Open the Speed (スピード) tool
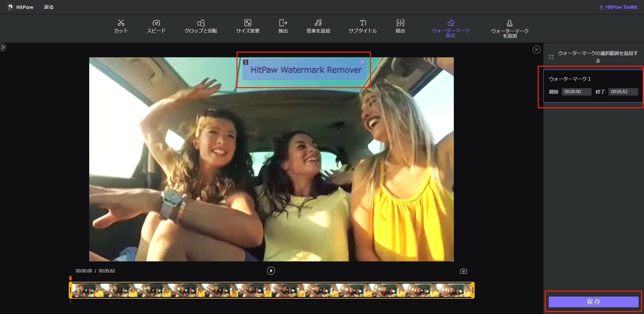This screenshot has width=644, height=314. pos(156,26)
